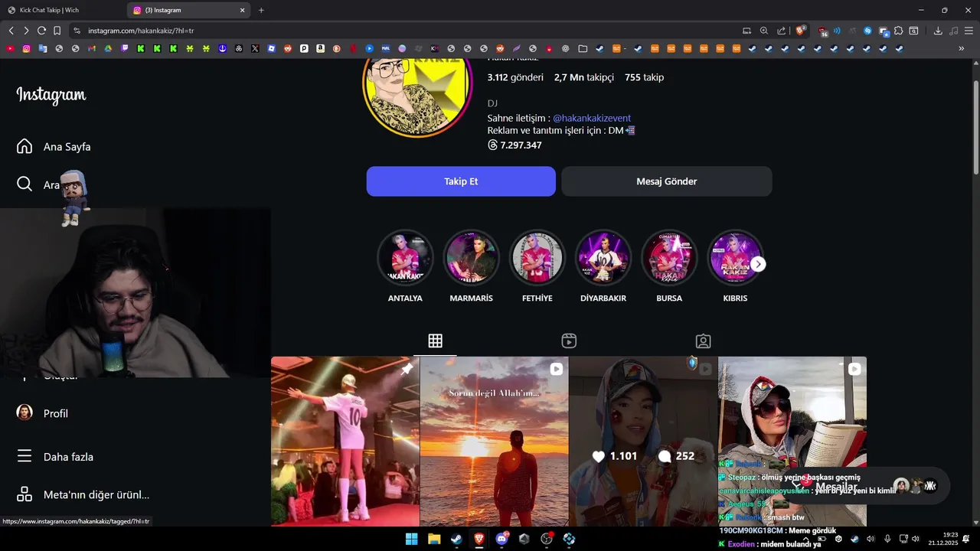980x551 pixels.
Task: Open the taskbar clock and date
Action: pos(943,539)
